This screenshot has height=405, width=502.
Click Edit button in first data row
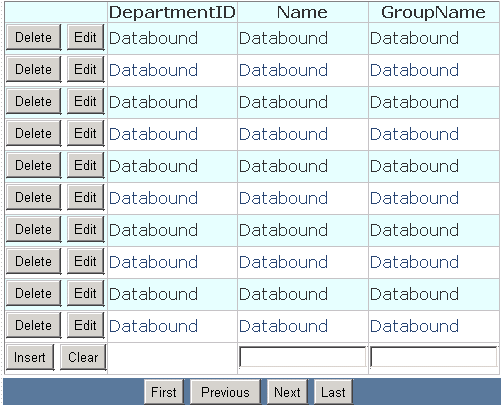pyautogui.click(x=86, y=37)
